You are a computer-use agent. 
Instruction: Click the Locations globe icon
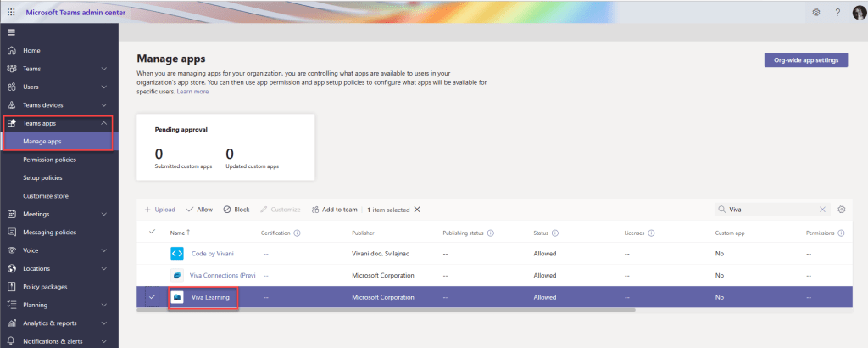(12, 269)
